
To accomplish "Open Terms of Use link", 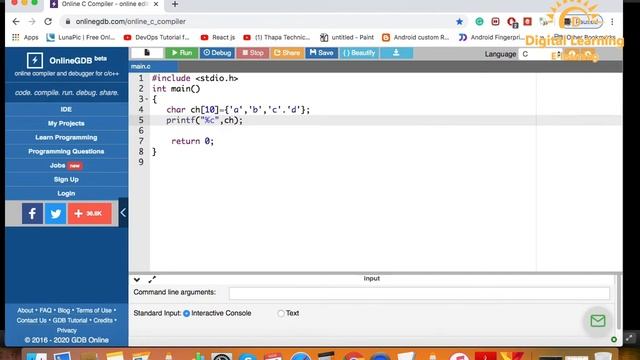I will 94,310.
